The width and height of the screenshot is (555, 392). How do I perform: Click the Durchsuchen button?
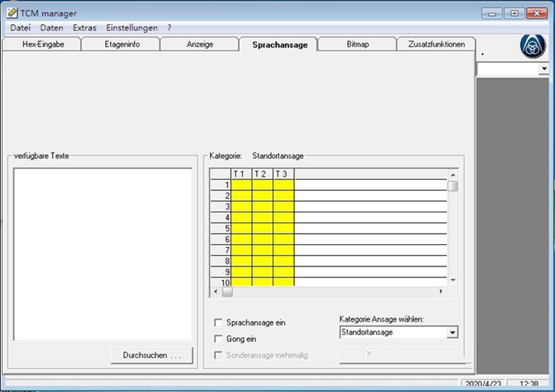[152, 356]
